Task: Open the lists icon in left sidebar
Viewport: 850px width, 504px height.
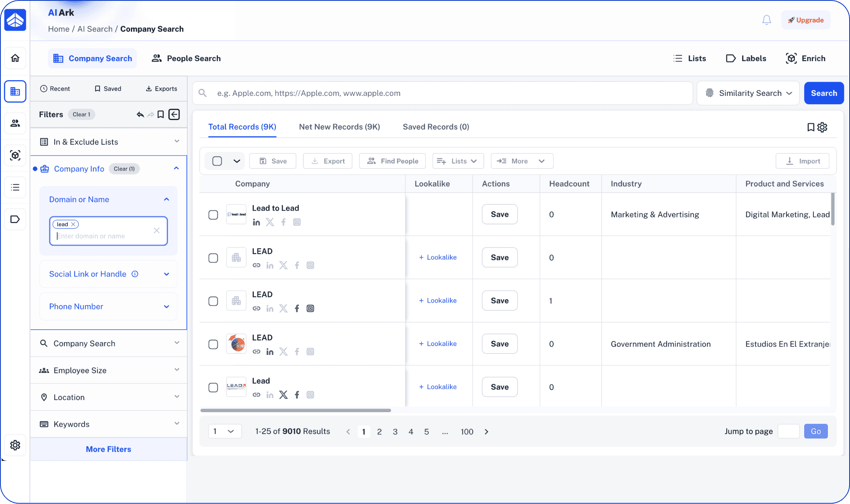Action: [x=15, y=187]
